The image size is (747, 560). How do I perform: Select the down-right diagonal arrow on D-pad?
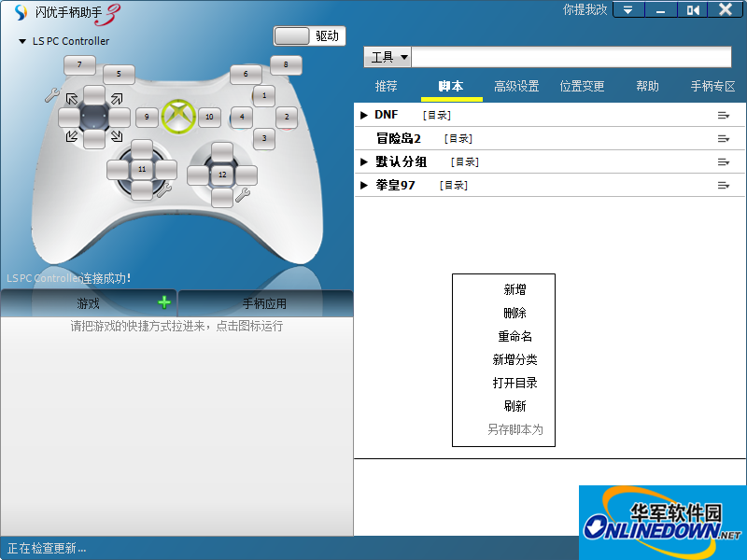point(116,137)
